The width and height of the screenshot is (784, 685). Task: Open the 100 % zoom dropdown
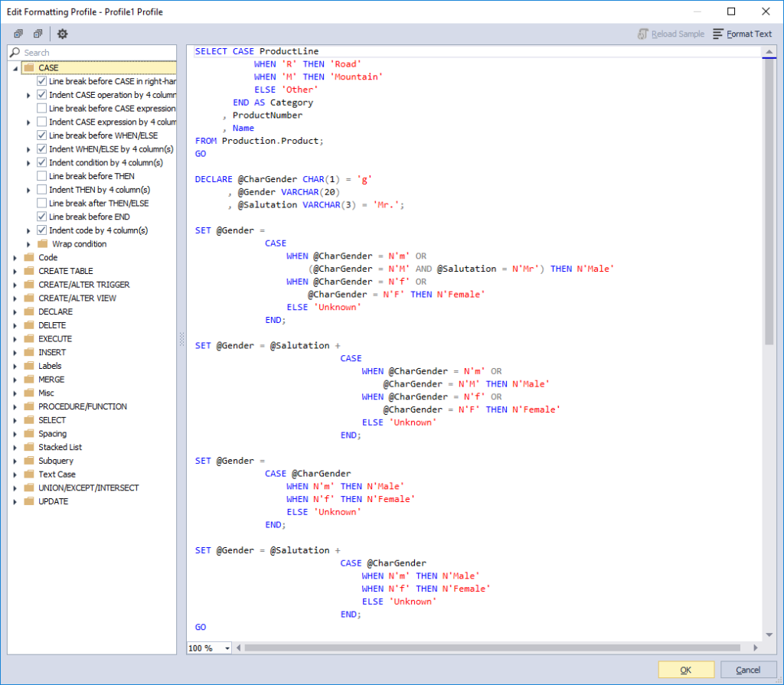pyautogui.click(x=227, y=648)
